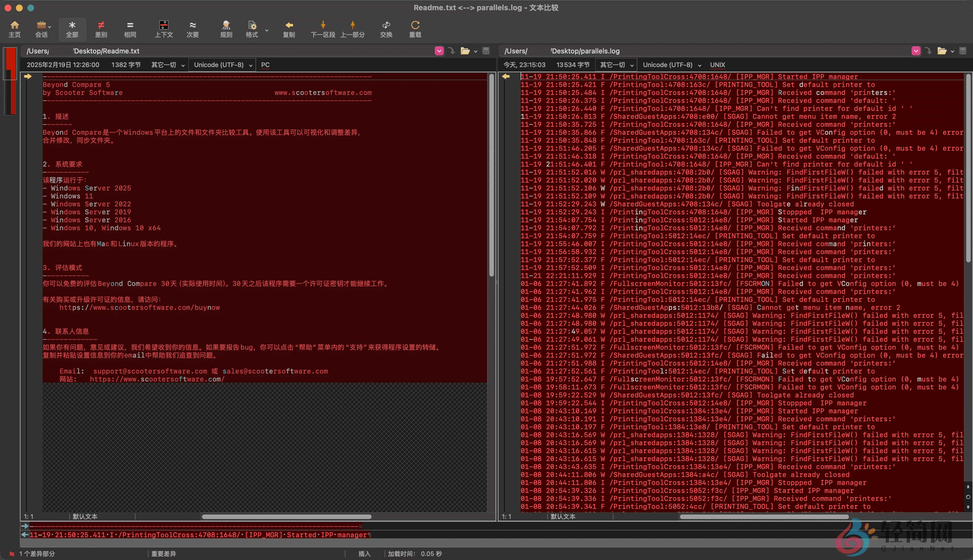Click left pane horizontal scrollbar
Viewport: 973px width, 560px height.
pyautogui.click(x=286, y=517)
